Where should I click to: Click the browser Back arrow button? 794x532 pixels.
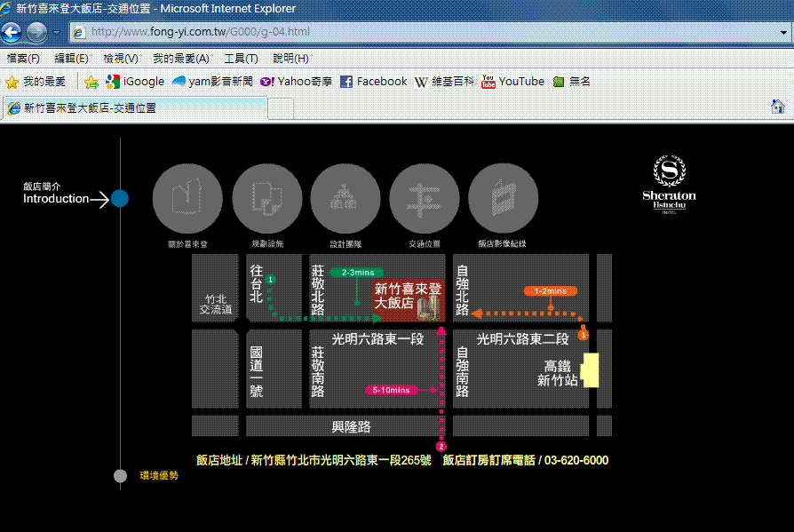coord(12,32)
